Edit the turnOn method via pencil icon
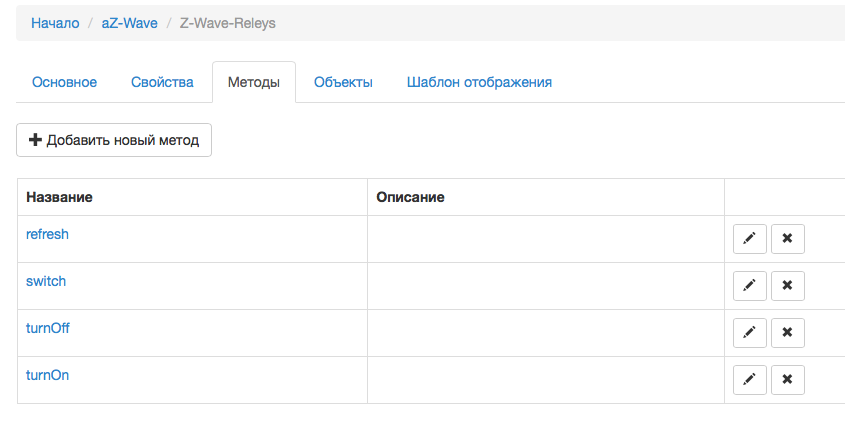 (750, 380)
